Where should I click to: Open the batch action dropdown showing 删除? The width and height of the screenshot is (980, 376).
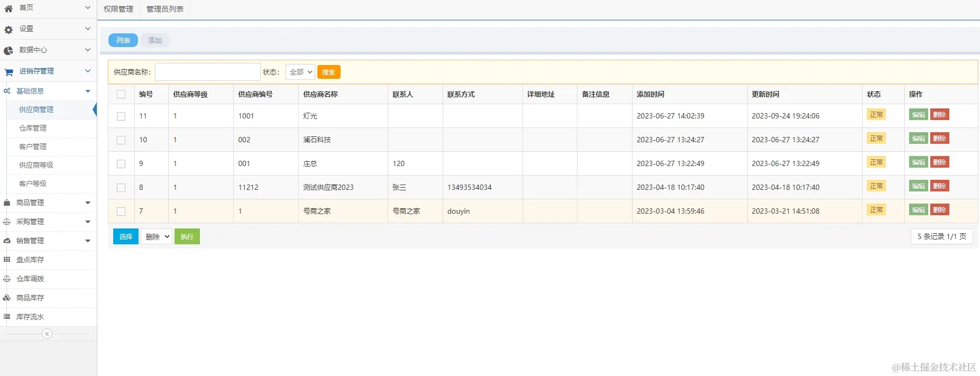pyautogui.click(x=157, y=236)
